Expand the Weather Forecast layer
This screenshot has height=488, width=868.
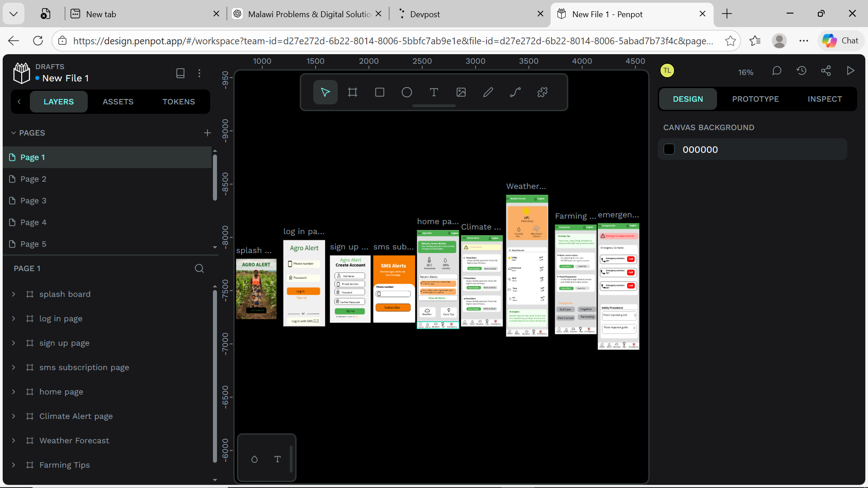pos(14,441)
